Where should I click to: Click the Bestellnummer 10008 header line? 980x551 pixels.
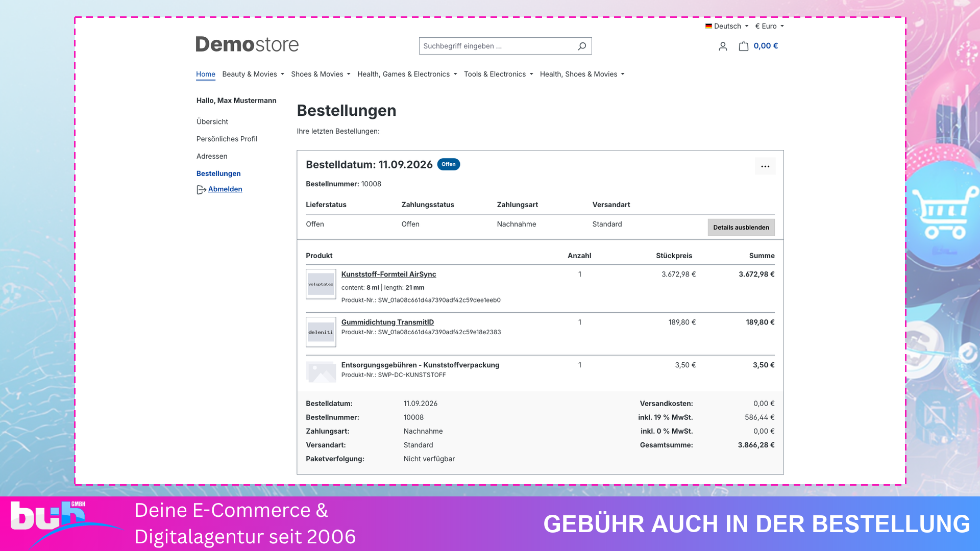(344, 184)
